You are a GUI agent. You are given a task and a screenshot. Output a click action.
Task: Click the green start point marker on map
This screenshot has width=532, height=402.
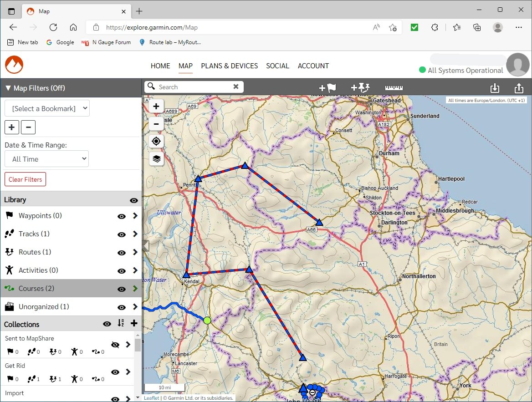click(x=207, y=320)
